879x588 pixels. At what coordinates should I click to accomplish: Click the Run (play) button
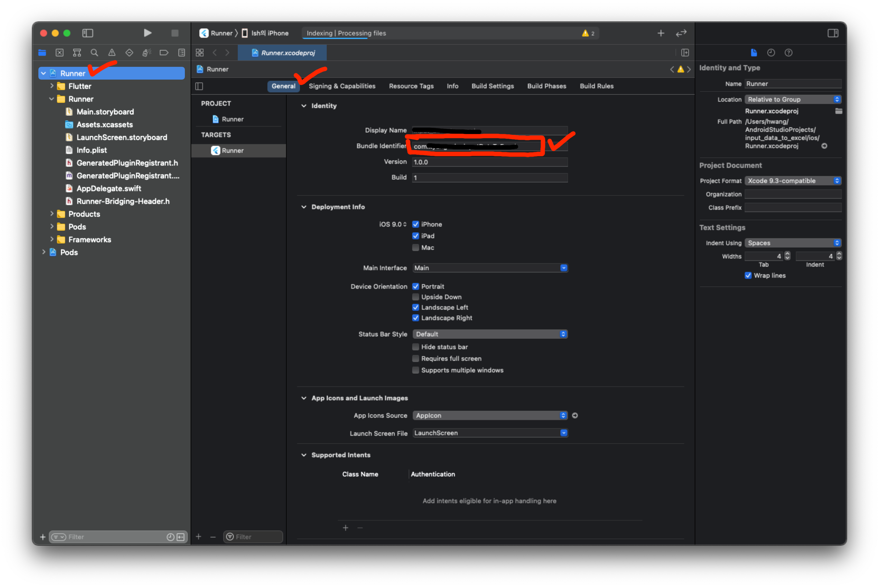tap(147, 33)
